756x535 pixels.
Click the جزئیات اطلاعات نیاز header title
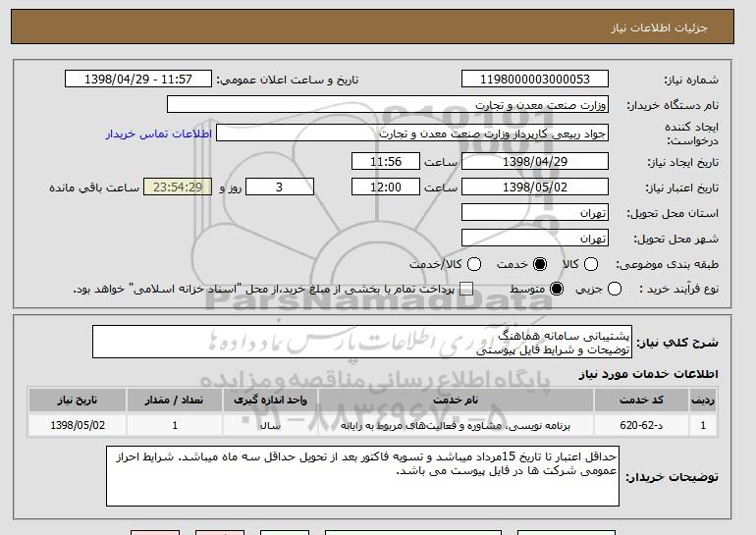pos(659,27)
